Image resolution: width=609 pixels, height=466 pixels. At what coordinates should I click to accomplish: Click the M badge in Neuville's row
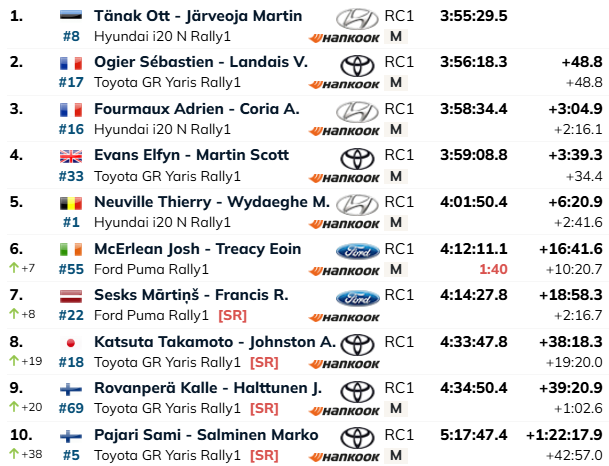[396, 223]
